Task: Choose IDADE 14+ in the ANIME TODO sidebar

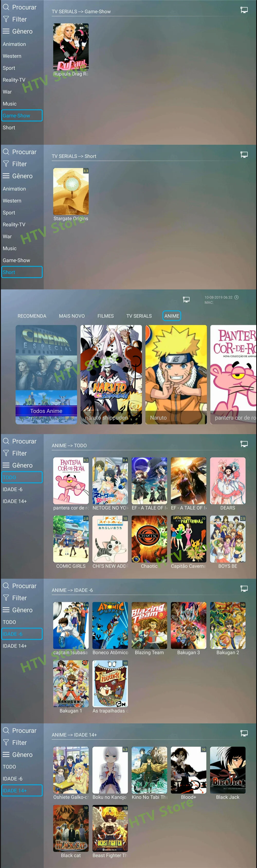Action: [x=14, y=502]
